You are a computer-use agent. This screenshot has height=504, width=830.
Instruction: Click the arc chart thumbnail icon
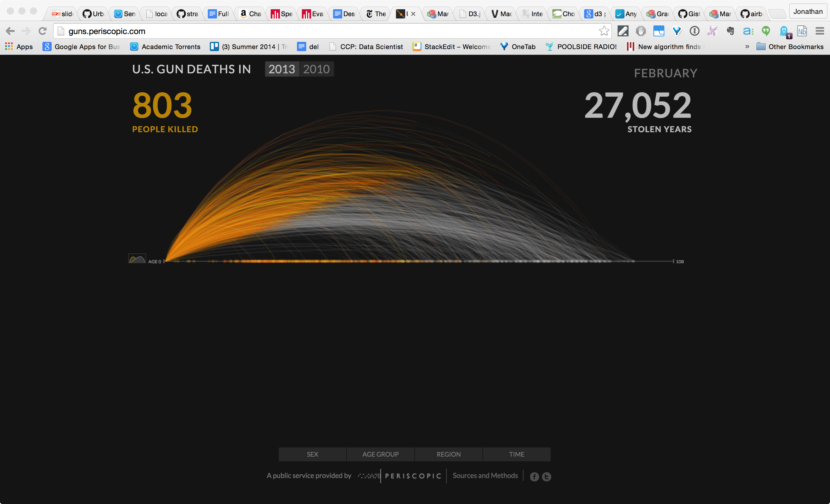pyautogui.click(x=137, y=259)
